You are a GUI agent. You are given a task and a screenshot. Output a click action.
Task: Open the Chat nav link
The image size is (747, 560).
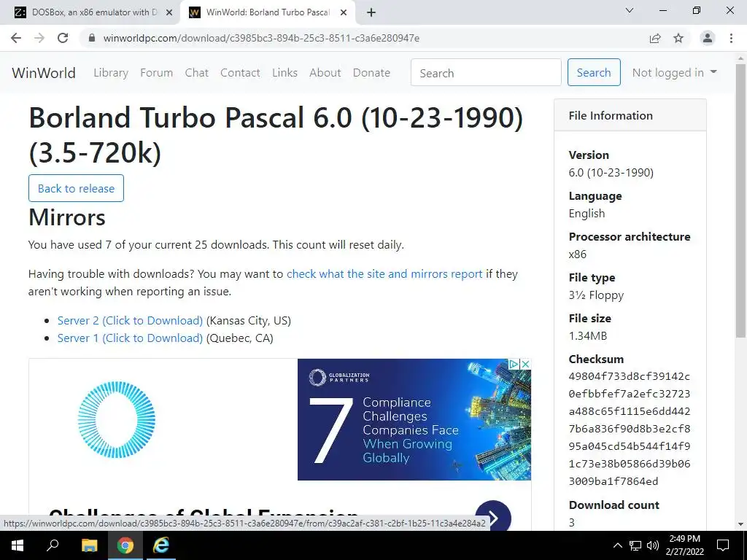197,73
